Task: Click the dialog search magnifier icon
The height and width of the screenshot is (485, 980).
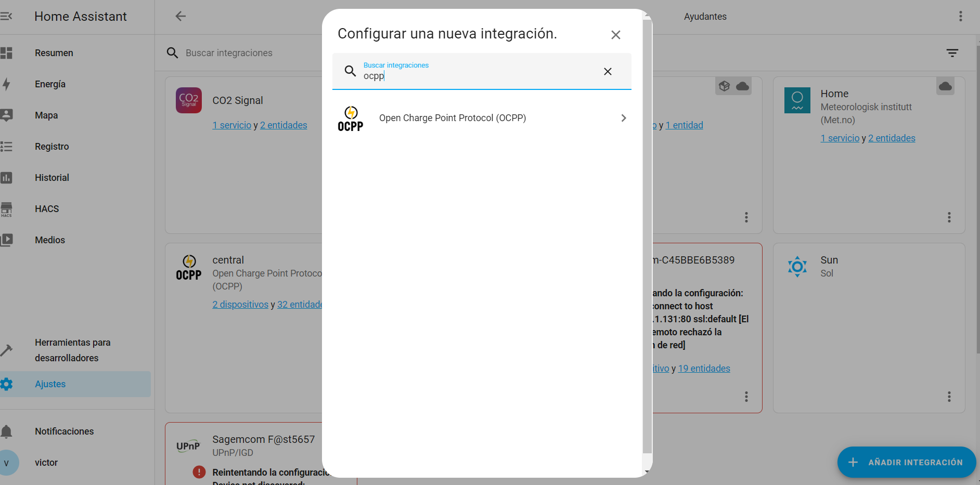Action: (x=351, y=71)
